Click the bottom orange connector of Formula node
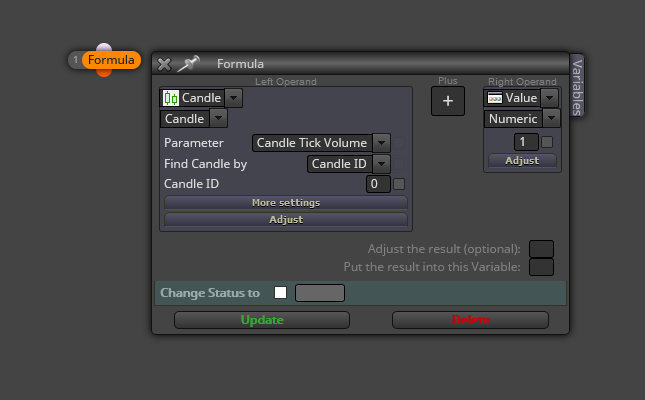Screen dimensions: 645x400 point(104,73)
